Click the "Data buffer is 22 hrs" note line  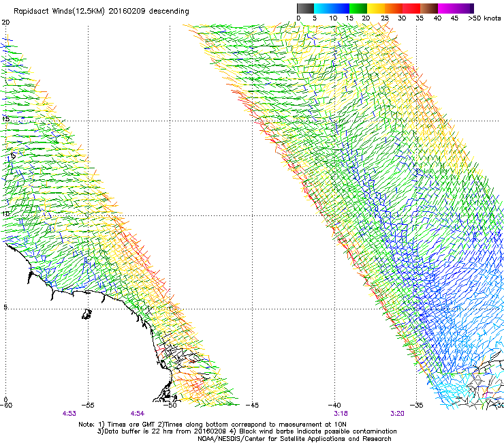(x=247, y=431)
